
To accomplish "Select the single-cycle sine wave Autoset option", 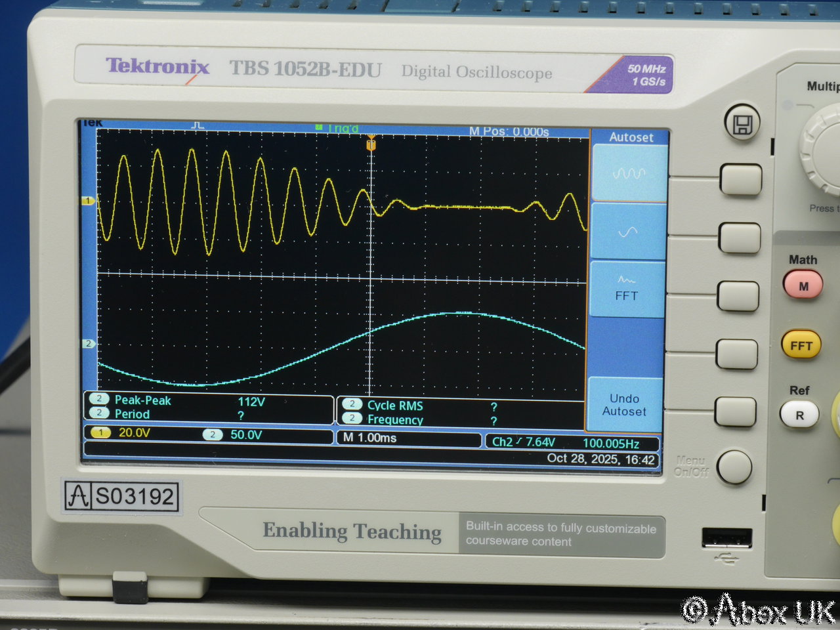I will [x=628, y=232].
